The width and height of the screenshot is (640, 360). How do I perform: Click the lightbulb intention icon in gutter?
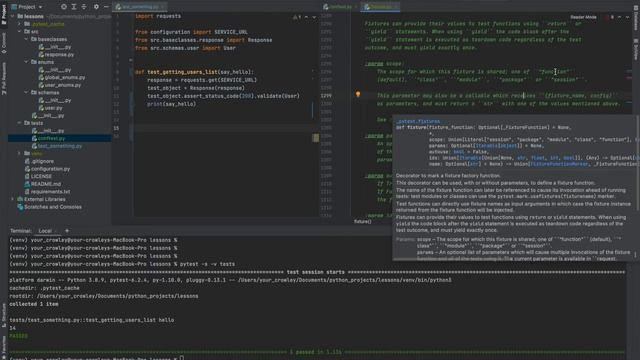coord(358,94)
